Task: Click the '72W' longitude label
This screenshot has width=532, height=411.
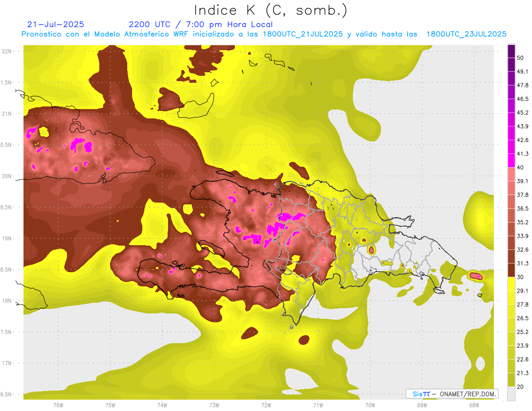Action: coord(266,405)
